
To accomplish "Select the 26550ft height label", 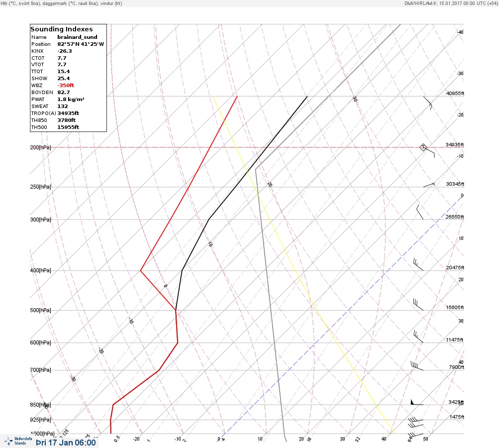I will click(x=454, y=217).
